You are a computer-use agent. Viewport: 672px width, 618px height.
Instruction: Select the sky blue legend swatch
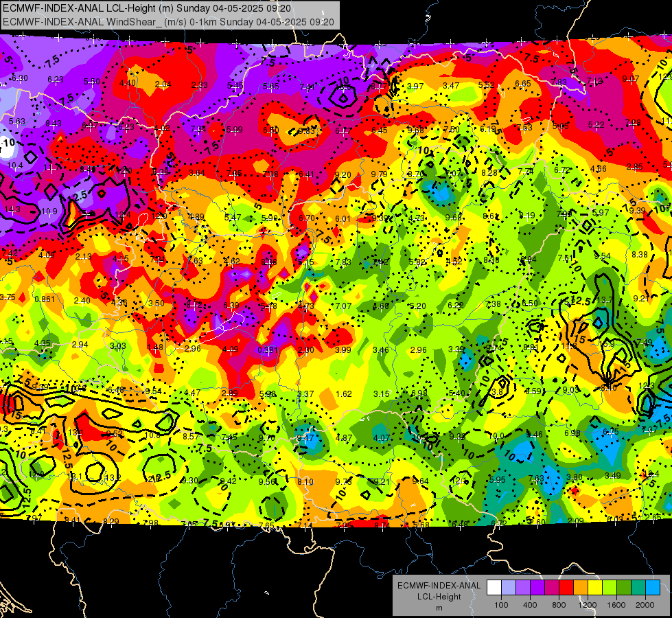(x=652, y=588)
